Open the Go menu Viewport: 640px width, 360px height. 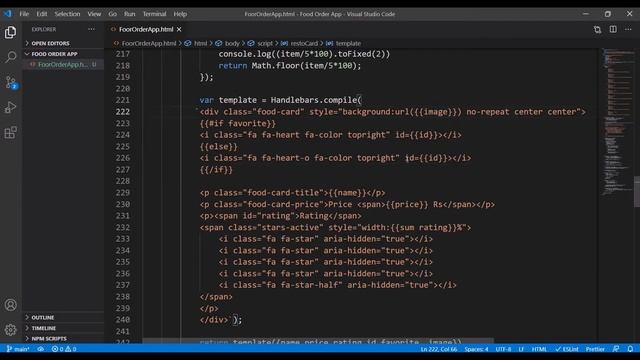113,14
